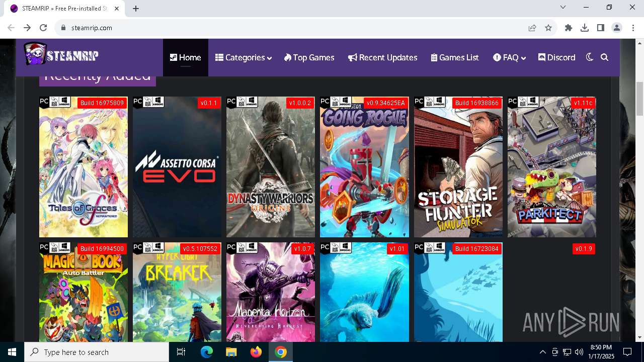The height and width of the screenshot is (362, 644).
Task: Click the STEAMRIP site logo
Action: click(61, 54)
